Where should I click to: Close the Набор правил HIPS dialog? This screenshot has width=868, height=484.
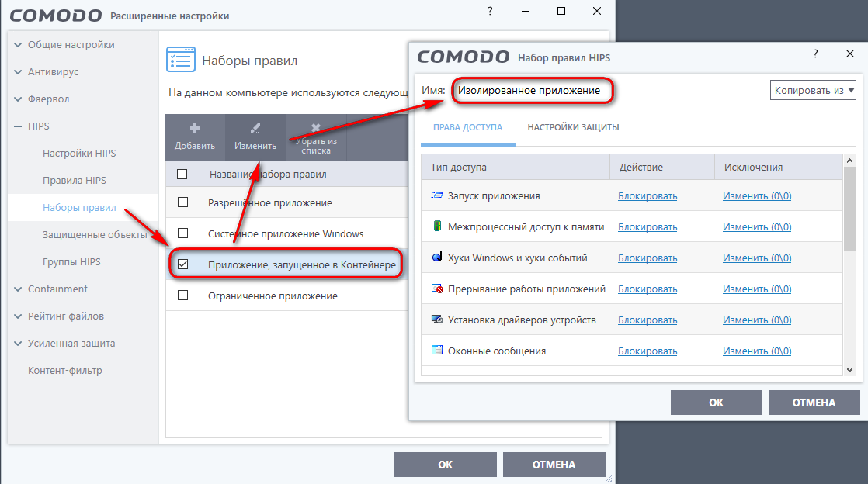[x=850, y=54]
